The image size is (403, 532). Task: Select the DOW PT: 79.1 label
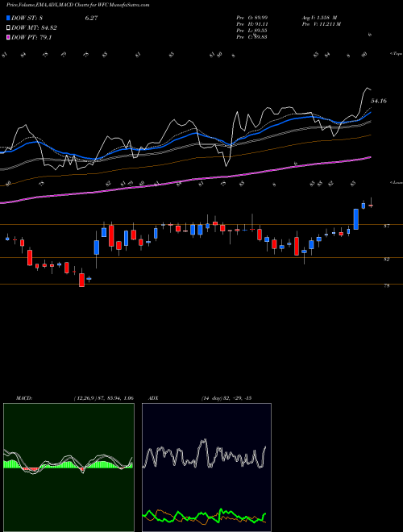coord(31,37)
